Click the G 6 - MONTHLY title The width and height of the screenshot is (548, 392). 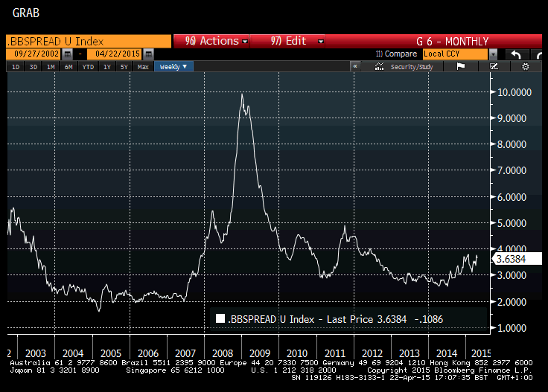click(452, 42)
